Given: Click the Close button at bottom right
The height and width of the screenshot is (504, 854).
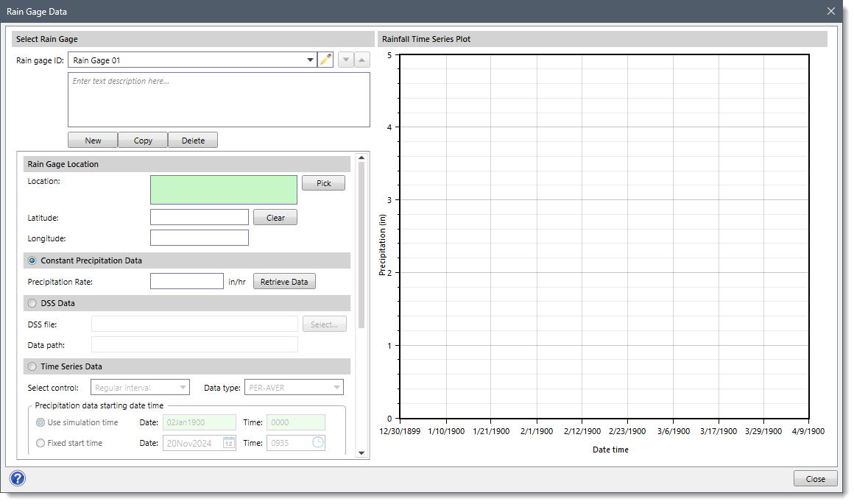Looking at the screenshot, I should [x=815, y=479].
